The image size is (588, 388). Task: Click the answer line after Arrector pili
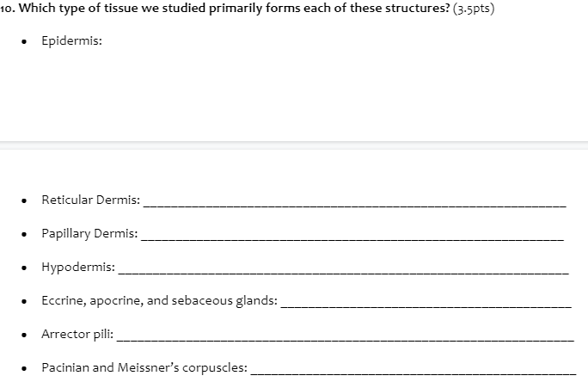[x=346, y=339]
